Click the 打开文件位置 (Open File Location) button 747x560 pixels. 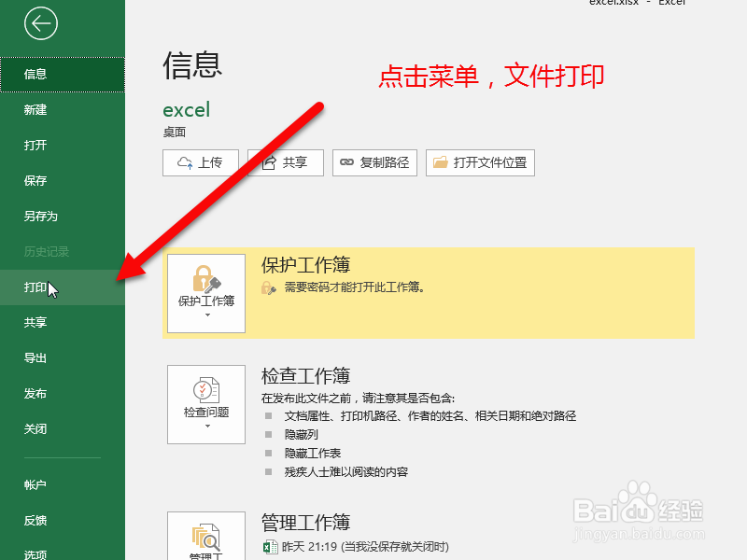(480, 161)
